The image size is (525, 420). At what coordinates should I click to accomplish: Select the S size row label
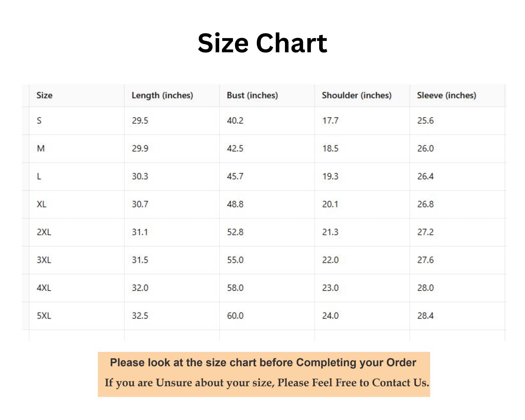coord(39,121)
